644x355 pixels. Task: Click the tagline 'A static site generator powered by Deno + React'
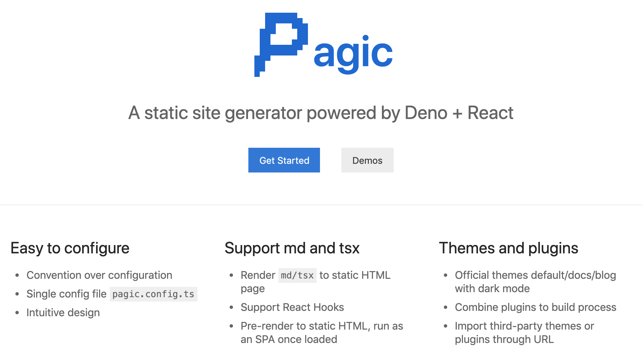point(320,113)
